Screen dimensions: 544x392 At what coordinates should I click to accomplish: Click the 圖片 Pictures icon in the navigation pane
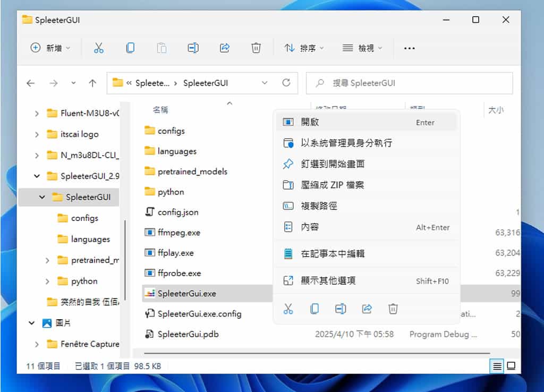coord(47,323)
